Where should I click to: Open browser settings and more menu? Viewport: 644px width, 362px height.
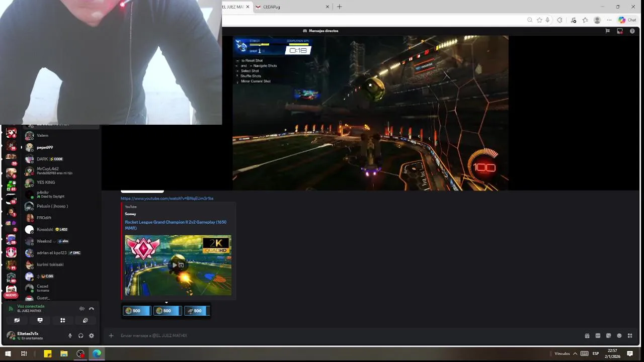pos(609,20)
